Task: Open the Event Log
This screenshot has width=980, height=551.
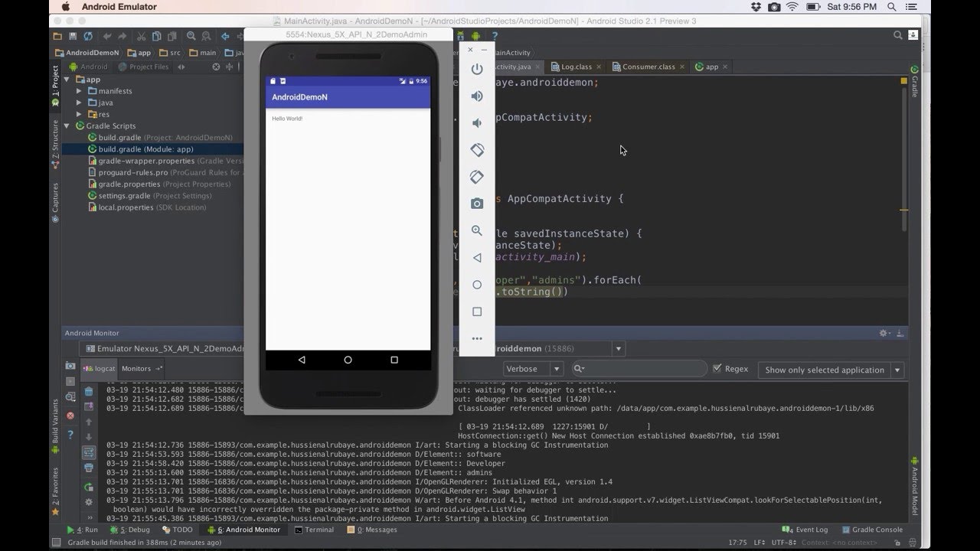Action: tap(805, 530)
